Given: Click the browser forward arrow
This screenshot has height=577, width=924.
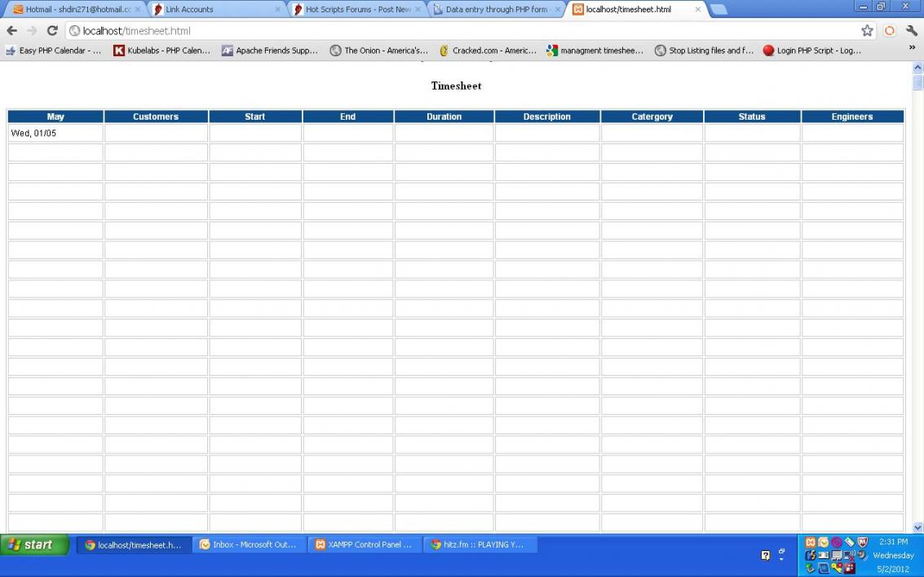Looking at the screenshot, I should [32, 31].
